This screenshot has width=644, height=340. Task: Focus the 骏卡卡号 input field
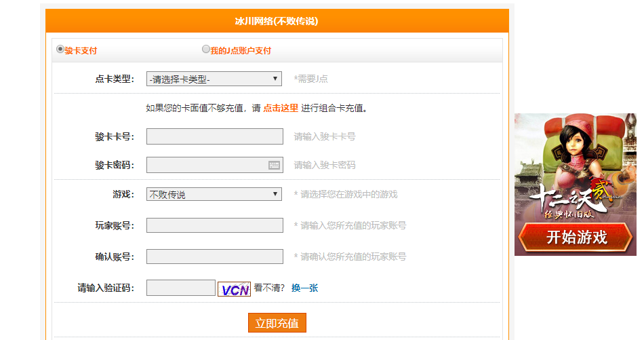[x=215, y=136]
